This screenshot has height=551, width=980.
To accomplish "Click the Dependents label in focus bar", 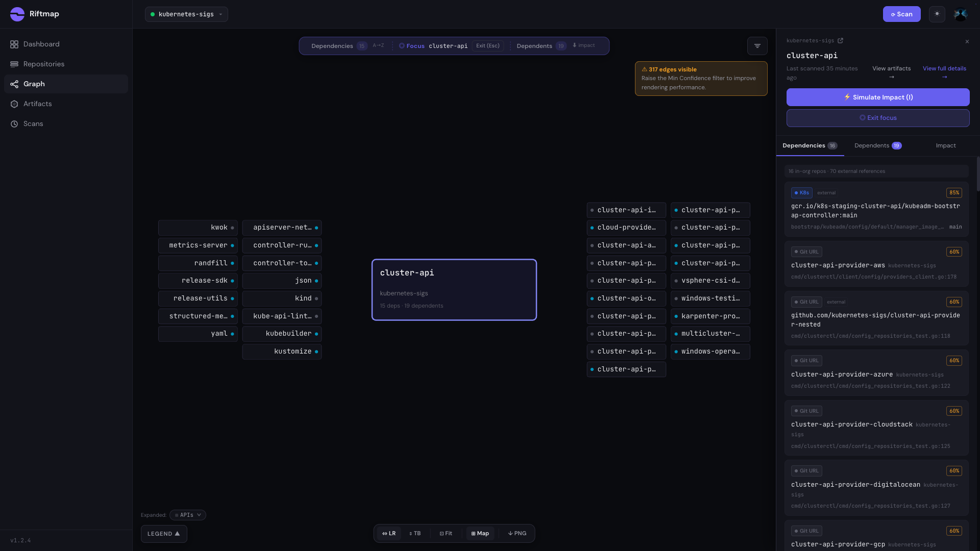I will [534, 46].
